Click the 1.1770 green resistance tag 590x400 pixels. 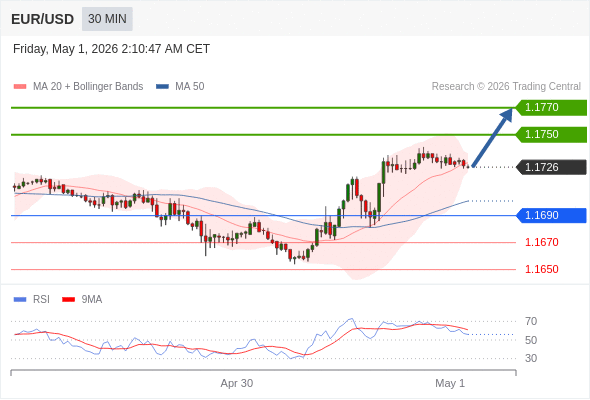(551, 108)
